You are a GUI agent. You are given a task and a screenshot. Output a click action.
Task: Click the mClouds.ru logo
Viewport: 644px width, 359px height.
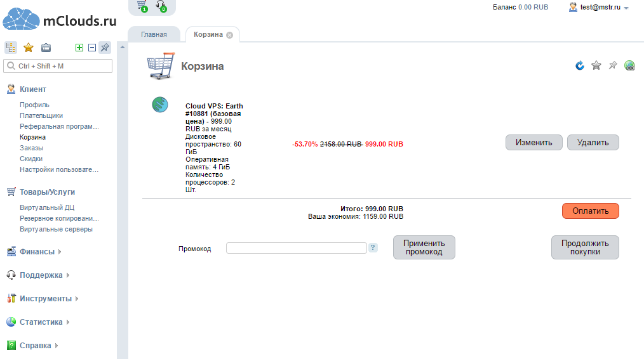click(60, 19)
